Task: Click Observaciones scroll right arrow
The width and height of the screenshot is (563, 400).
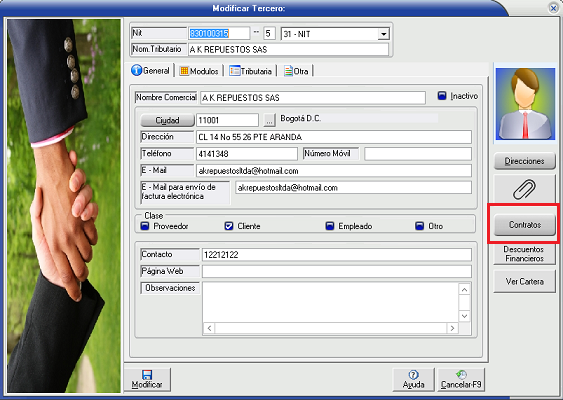Action: [452, 328]
